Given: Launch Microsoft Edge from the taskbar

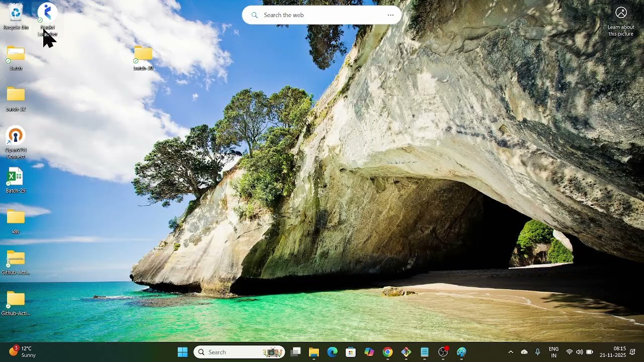Looking at the screenshot, I should point(332,352).
